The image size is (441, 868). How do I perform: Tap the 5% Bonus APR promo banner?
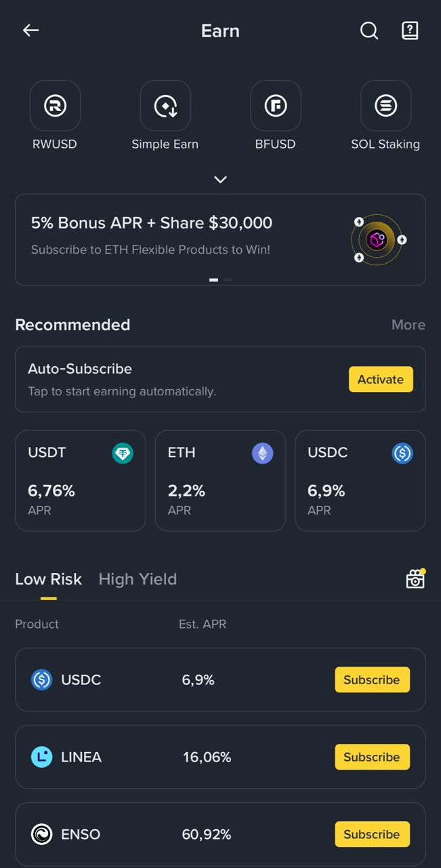[x=220, y=240]
